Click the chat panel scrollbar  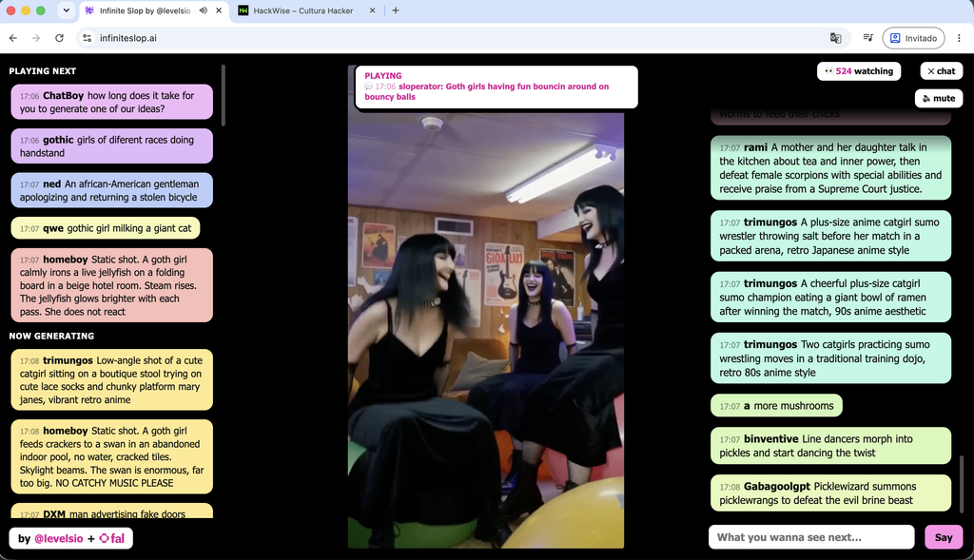pyautogui.click(x=962, y=483)
